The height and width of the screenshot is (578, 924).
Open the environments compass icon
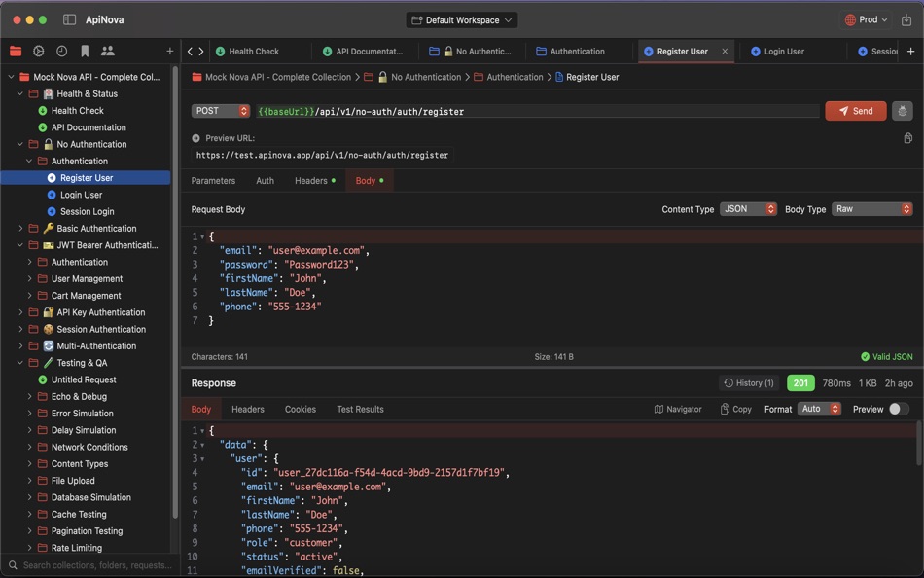pyautogui.click(x=39, y=52)
